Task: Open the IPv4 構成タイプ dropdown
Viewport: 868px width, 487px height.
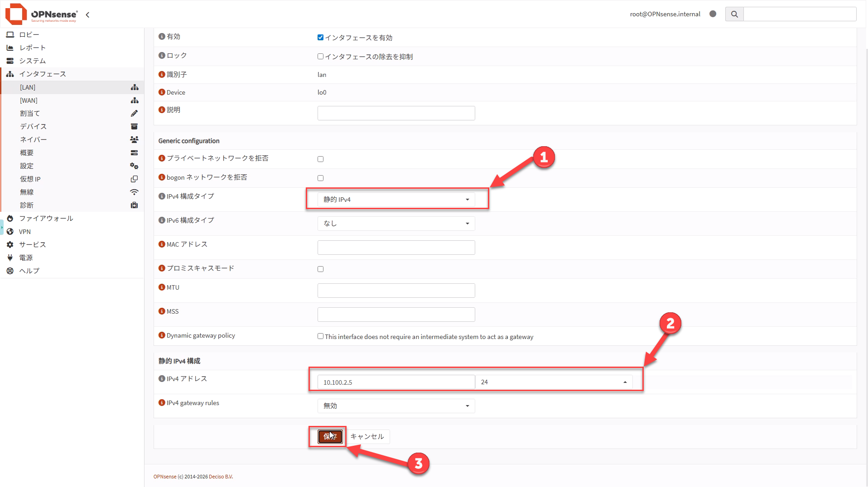Action: pyautogui.click(x=396, y=200)
